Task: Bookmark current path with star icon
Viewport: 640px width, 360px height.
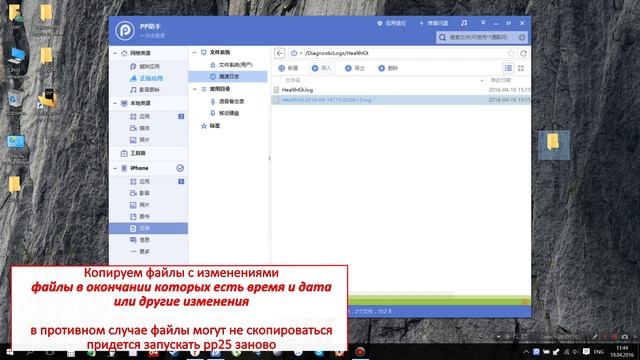Action: click(511, 53)
